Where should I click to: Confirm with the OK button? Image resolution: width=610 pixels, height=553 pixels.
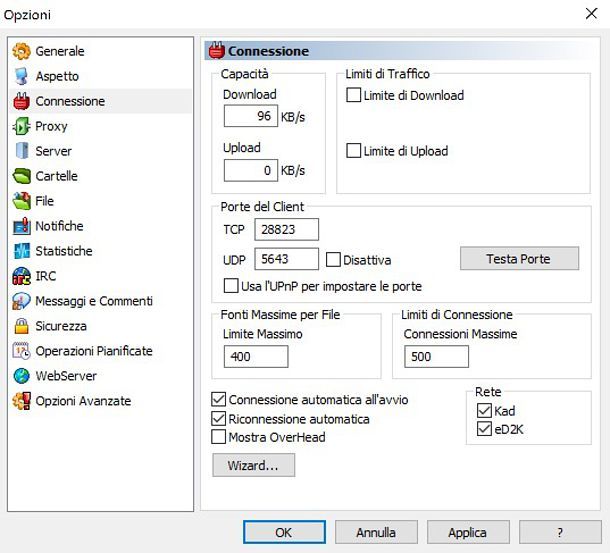pyautogui.click(x=284, y=532)
